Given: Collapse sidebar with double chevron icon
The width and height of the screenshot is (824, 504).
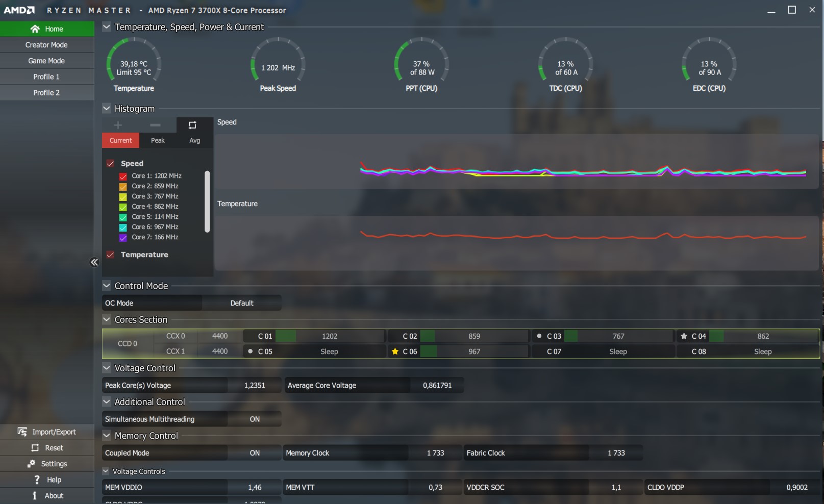Looking at the screenshot, I should coord(94,262).
